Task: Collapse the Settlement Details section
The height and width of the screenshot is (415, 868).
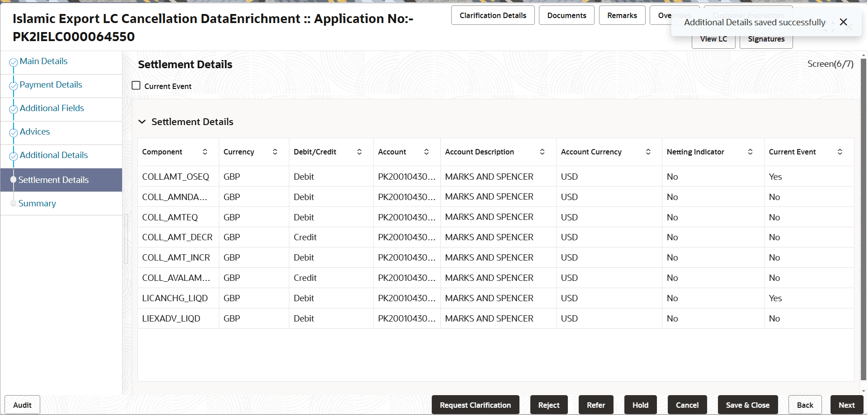Action: point(142,122)
